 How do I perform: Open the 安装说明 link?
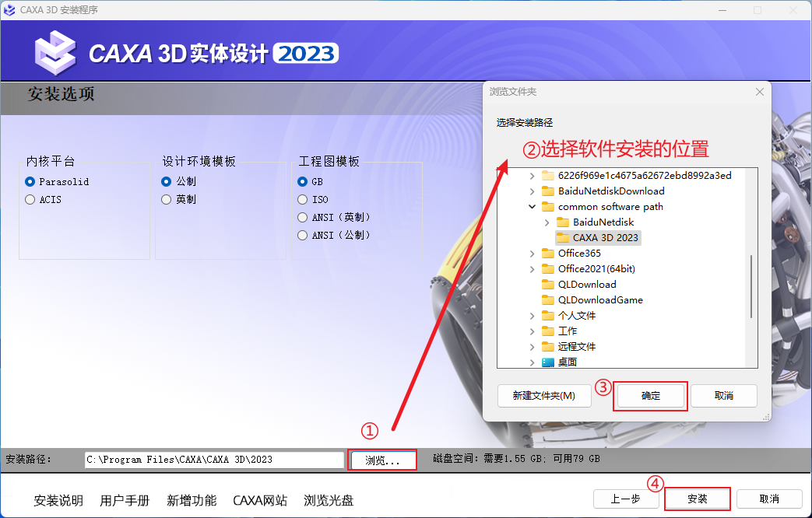[58, 500]
